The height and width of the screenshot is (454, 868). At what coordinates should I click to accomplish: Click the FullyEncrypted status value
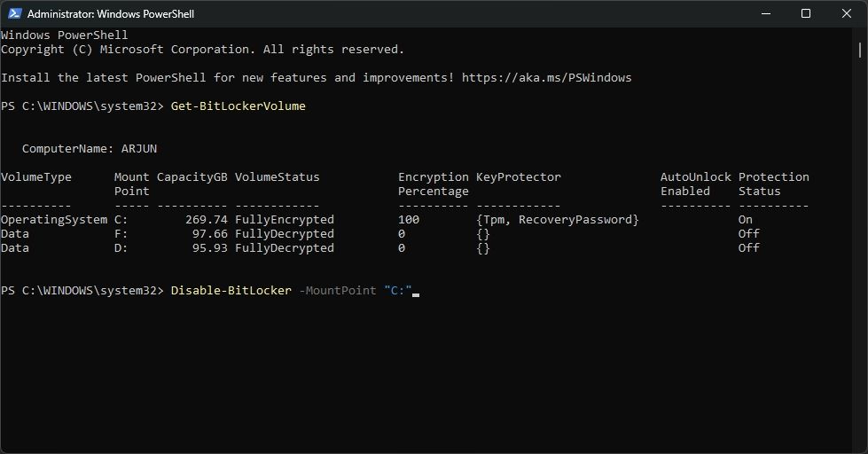(284, 219)
